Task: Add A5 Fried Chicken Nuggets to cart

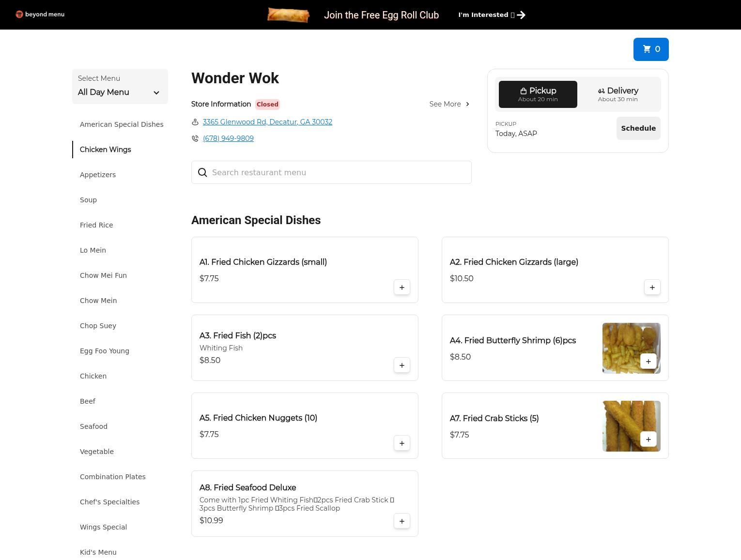Action: pyautogui.click(x=401, y=443)
